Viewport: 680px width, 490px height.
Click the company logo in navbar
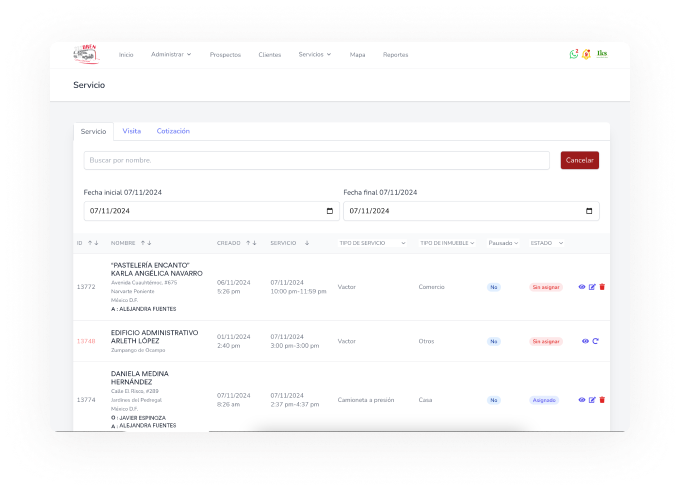(x=86, y=55)
